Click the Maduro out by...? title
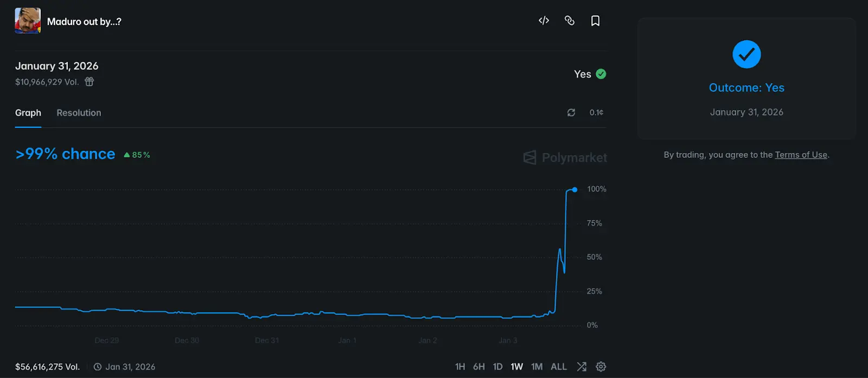Viewport: 868px width, 378px height. [84, 22]
